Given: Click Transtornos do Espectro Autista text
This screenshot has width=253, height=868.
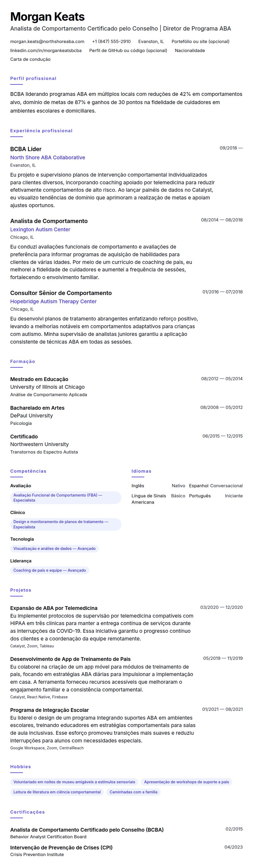Looking at the screenshot, I should point(44,452).
